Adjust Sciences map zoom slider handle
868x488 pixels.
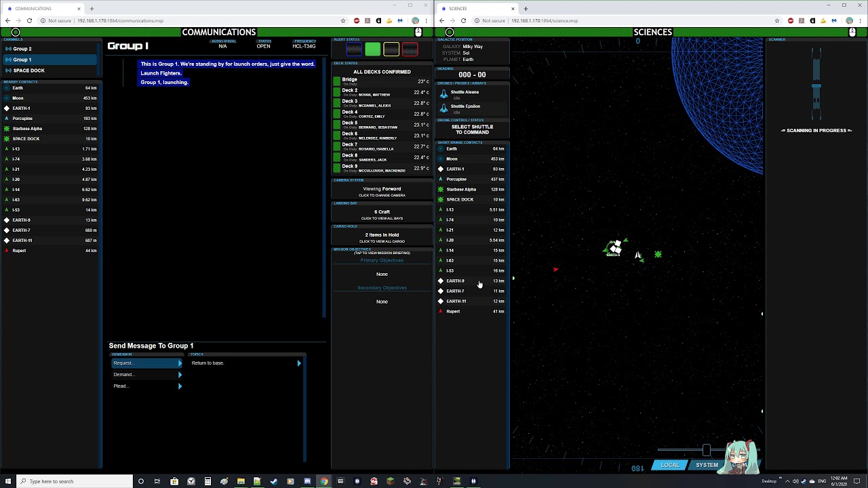[707, 450]
